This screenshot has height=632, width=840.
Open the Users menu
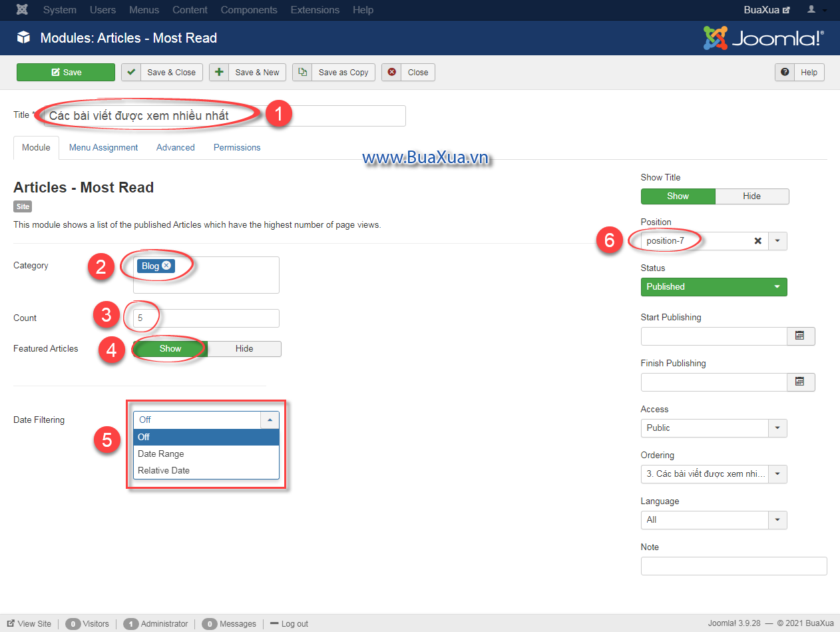coord(103,10)
